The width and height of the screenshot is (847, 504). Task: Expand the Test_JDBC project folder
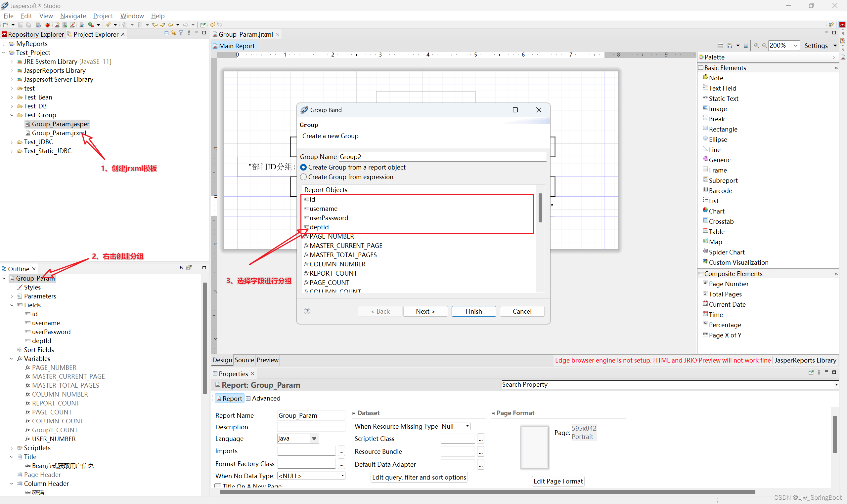coord(12,142)
